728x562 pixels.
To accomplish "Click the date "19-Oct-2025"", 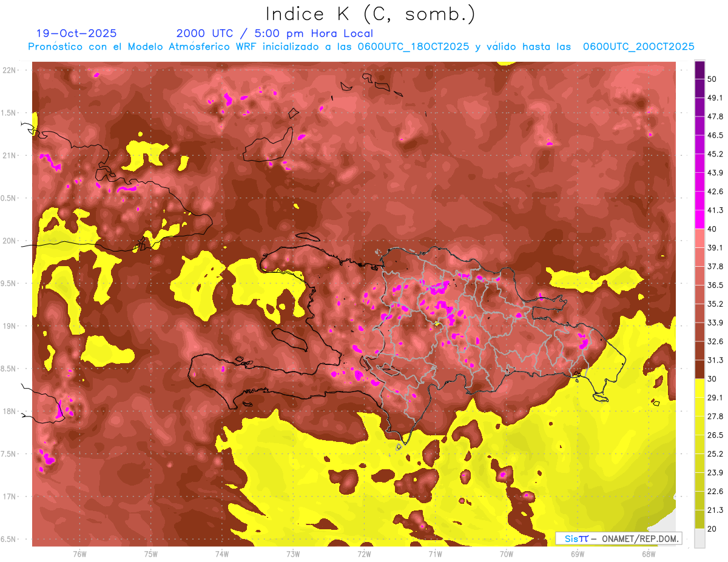I will click(x=76, y=33).
